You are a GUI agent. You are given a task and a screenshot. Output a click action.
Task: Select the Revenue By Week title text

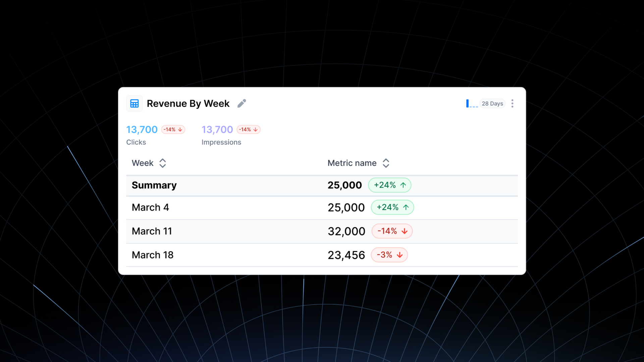(x=188, y=104)
